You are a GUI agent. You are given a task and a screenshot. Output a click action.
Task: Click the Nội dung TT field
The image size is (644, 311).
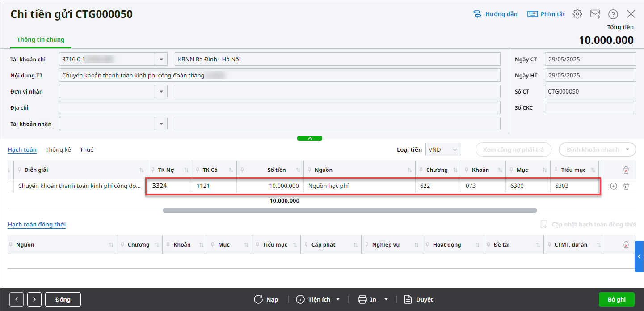click(x=279, y=75)
